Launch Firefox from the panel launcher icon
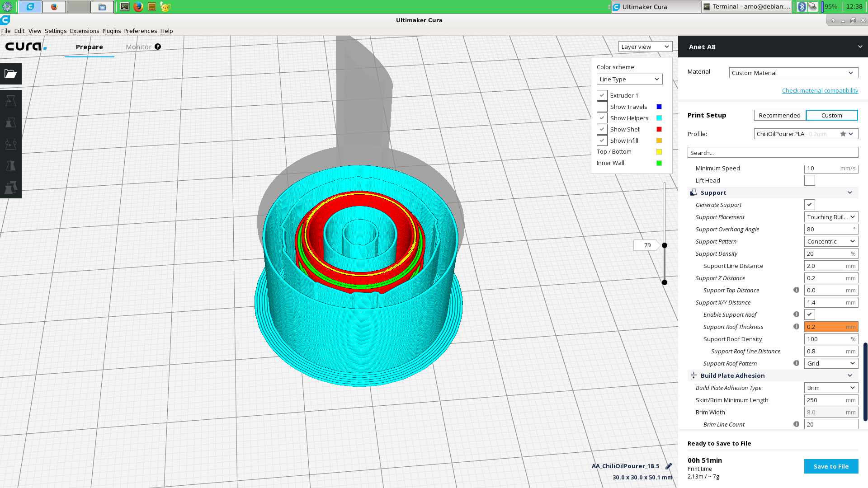 (x=138, y=7)
